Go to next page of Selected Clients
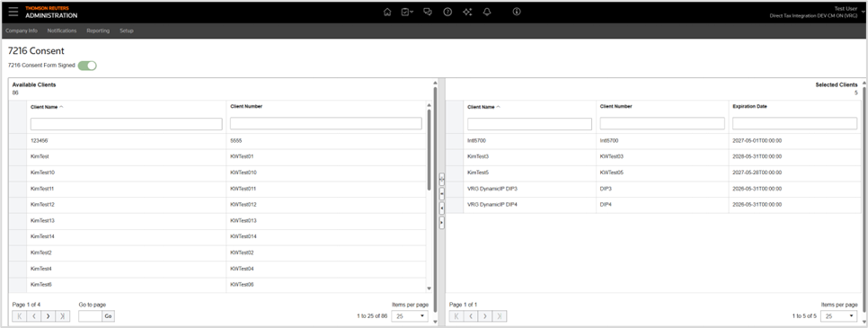This screenshot has height=328, width=868. tap(485, 315)
